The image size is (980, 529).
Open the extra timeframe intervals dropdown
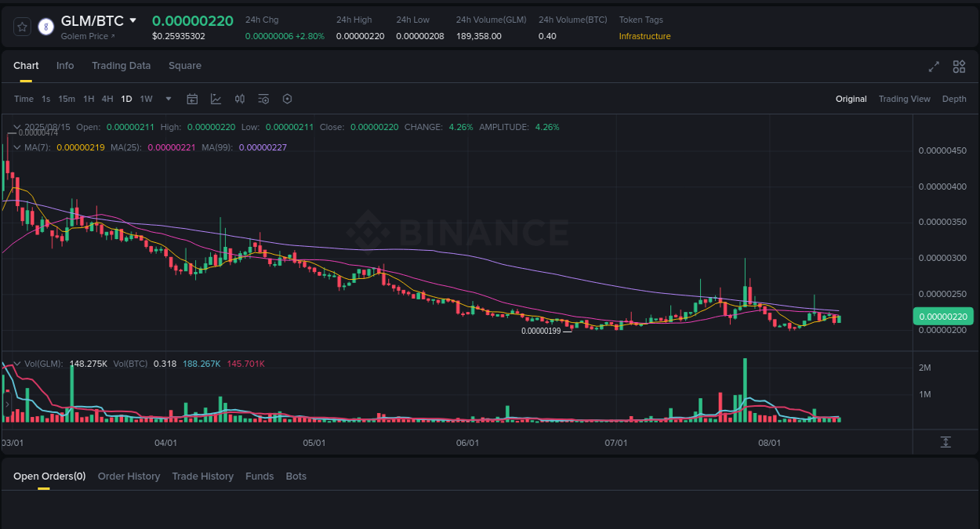(x=168, y=99)
